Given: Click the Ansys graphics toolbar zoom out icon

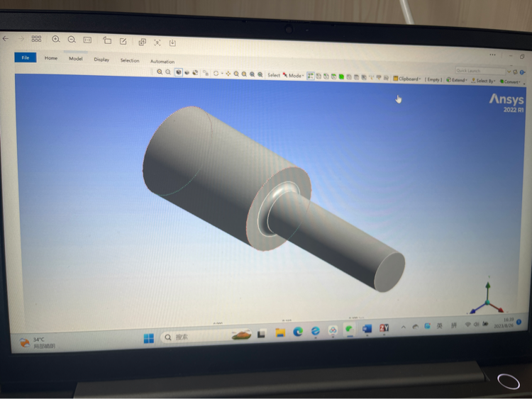Looking at the screenshot, I should click(x=168, y=72).
